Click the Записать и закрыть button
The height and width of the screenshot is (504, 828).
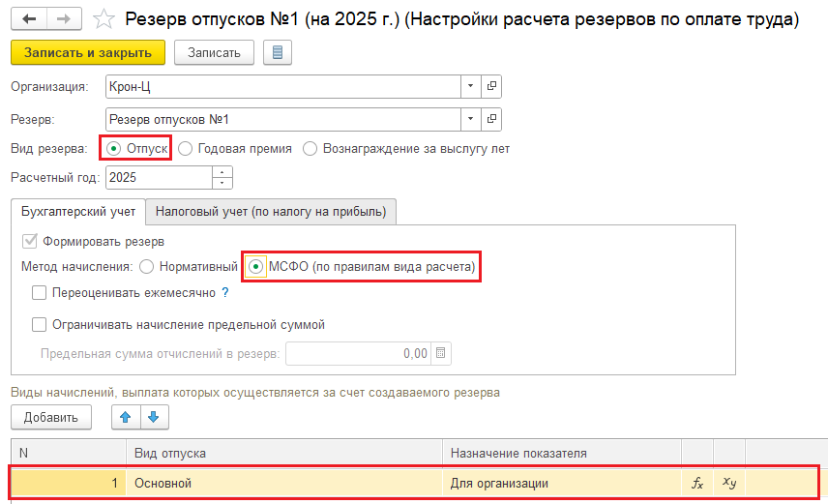pyautogui.click(x=88, y=52)
